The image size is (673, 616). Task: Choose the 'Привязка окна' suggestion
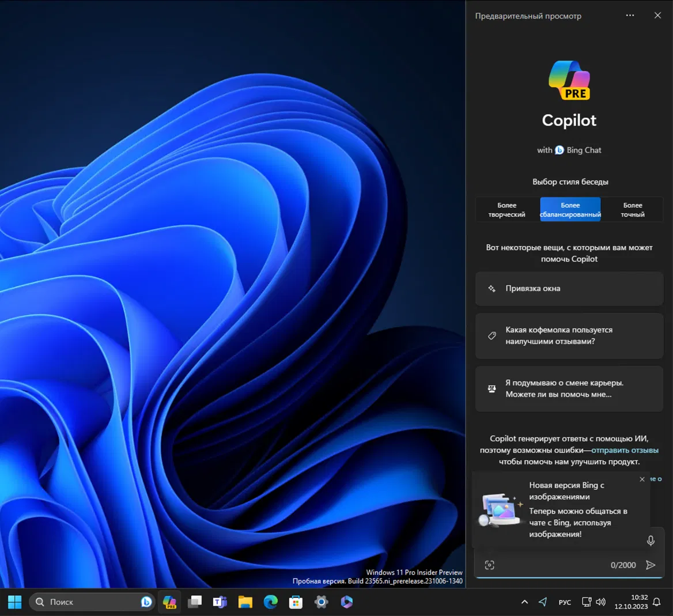click(x=569, y=289)
